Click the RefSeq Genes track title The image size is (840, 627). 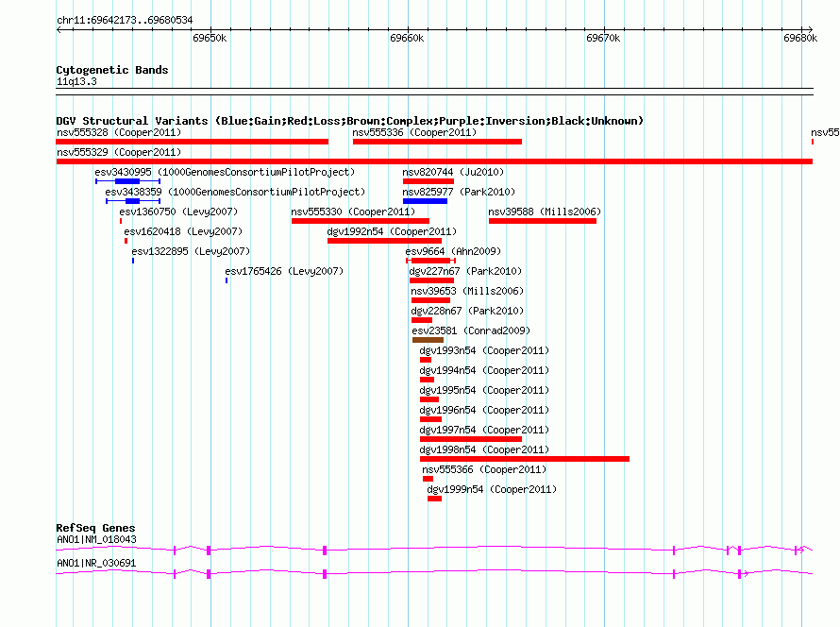[95, 528]
